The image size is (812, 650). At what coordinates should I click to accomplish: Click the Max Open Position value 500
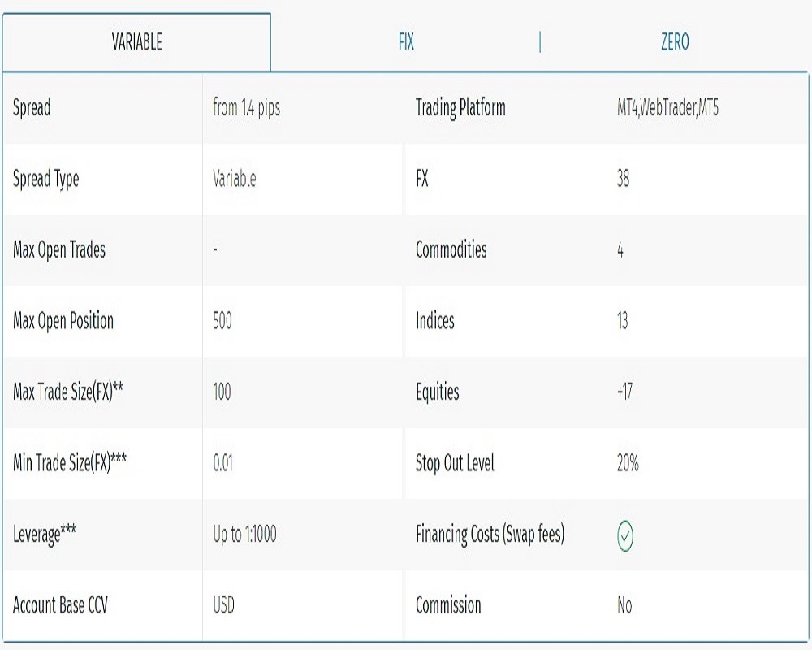pyautogui.click(x=222, y=321)
